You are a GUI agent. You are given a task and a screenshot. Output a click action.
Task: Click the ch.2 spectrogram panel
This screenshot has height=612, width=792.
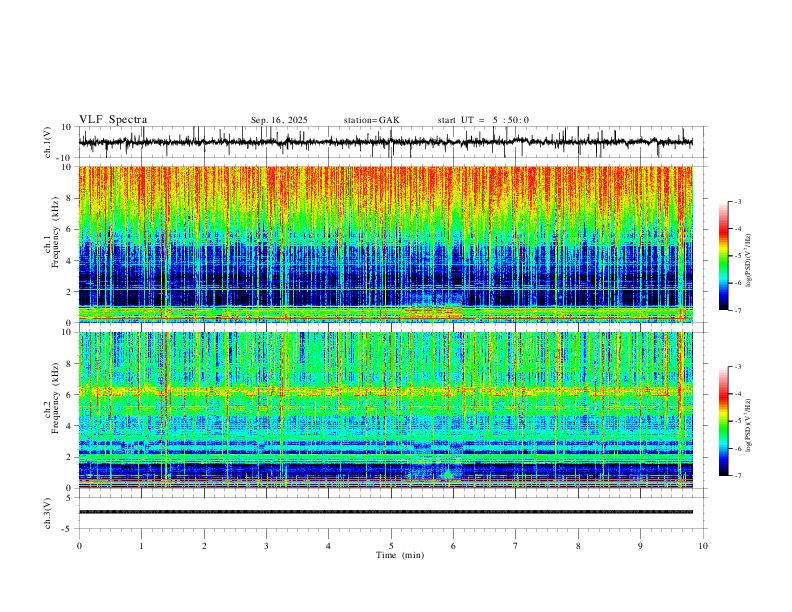pos(386,410)
